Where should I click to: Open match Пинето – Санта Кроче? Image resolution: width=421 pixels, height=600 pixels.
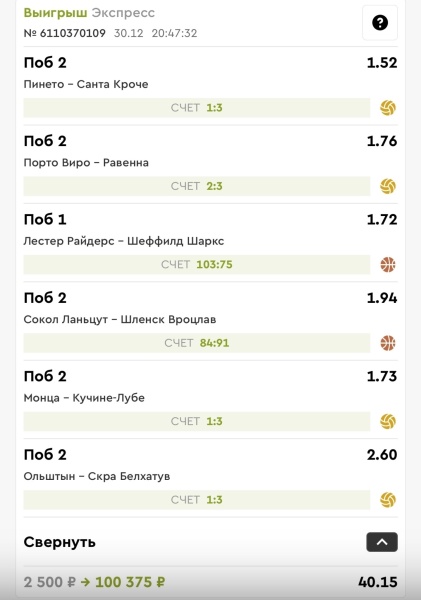click(x=86, y=84)
